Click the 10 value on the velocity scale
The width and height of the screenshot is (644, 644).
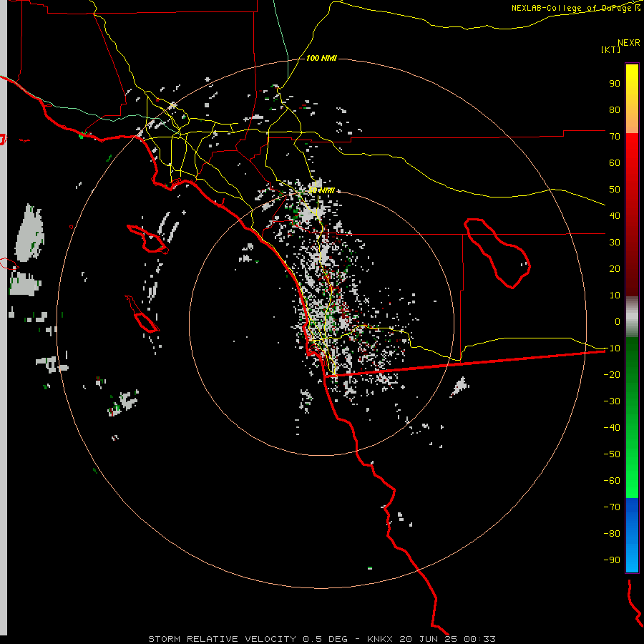(615, 296)
